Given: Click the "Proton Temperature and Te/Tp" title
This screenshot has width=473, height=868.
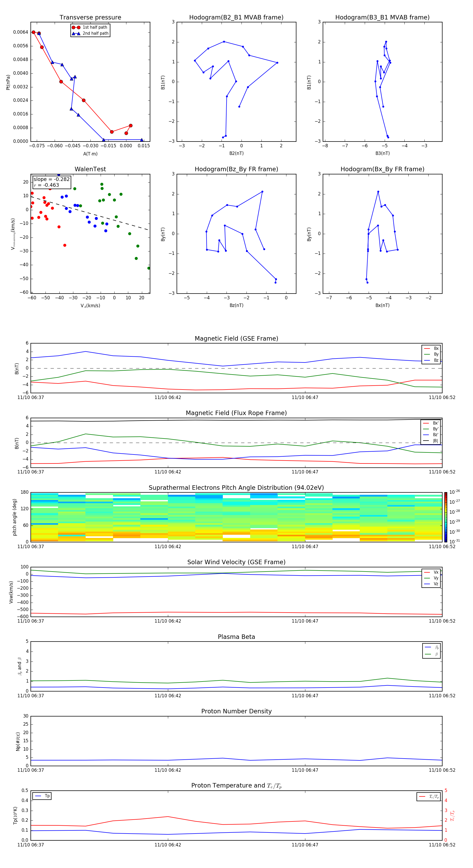Looking at the screenshot, I should click(236, 785).
